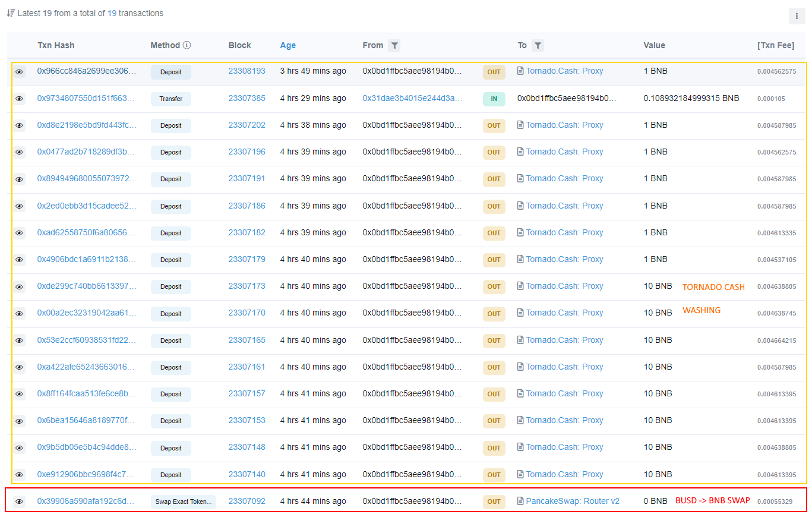
Task: Click contract icon beside PancakeSwap: Router v2
Action: pyautogui.click(x=520, y=501)
